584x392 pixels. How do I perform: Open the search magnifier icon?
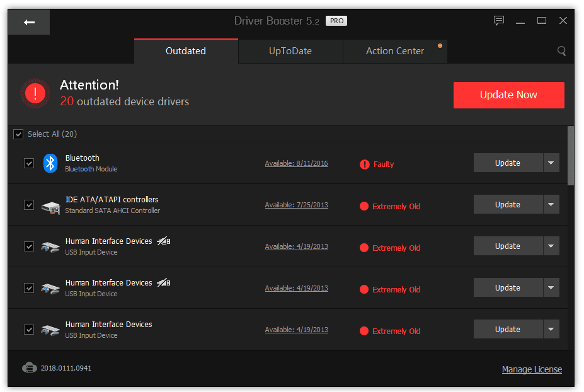562,50
